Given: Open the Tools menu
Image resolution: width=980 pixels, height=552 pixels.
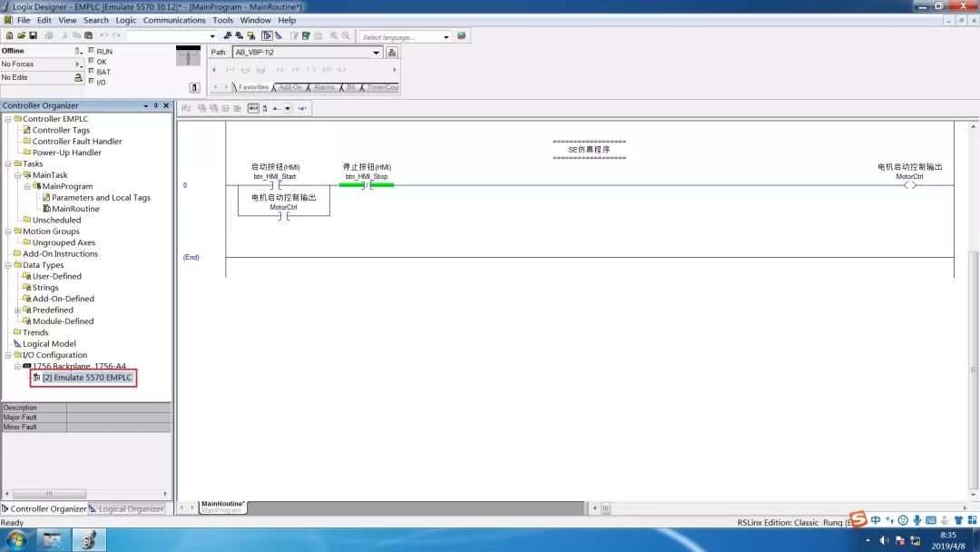Looking at the screenshot, I should coord(222,20).
